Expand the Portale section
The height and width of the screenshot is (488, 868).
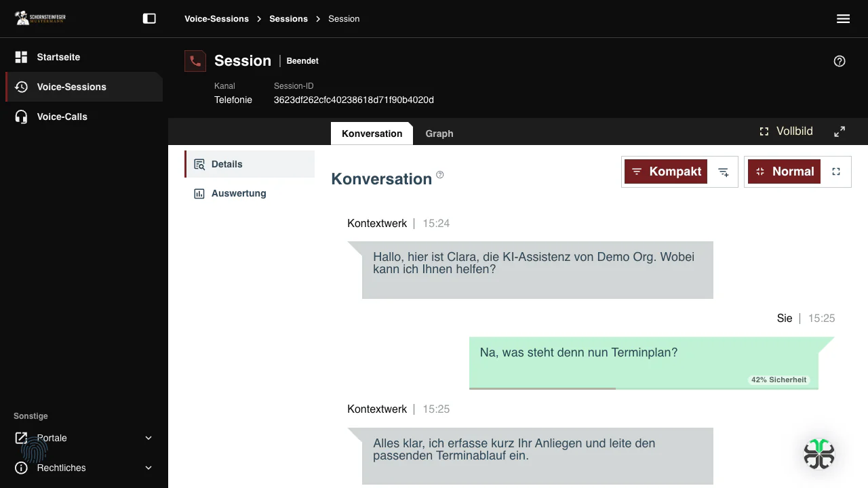pyautogui.click(x=84, y=438)
